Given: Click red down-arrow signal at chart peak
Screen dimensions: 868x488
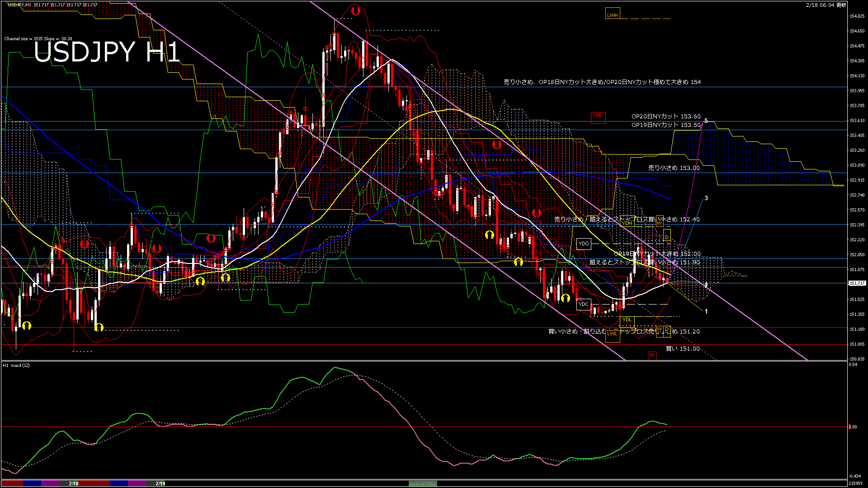Looking at the screenshot, I should [355, 10].
